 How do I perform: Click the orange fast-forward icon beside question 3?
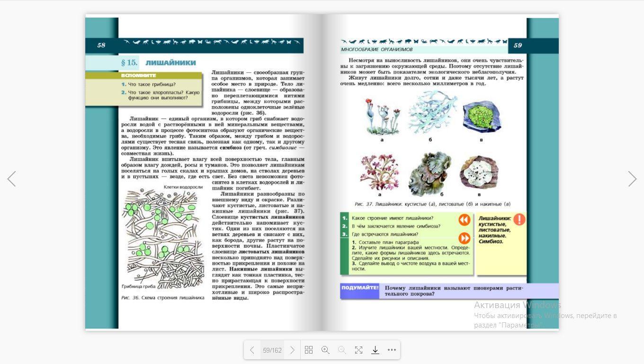point(464,238)
